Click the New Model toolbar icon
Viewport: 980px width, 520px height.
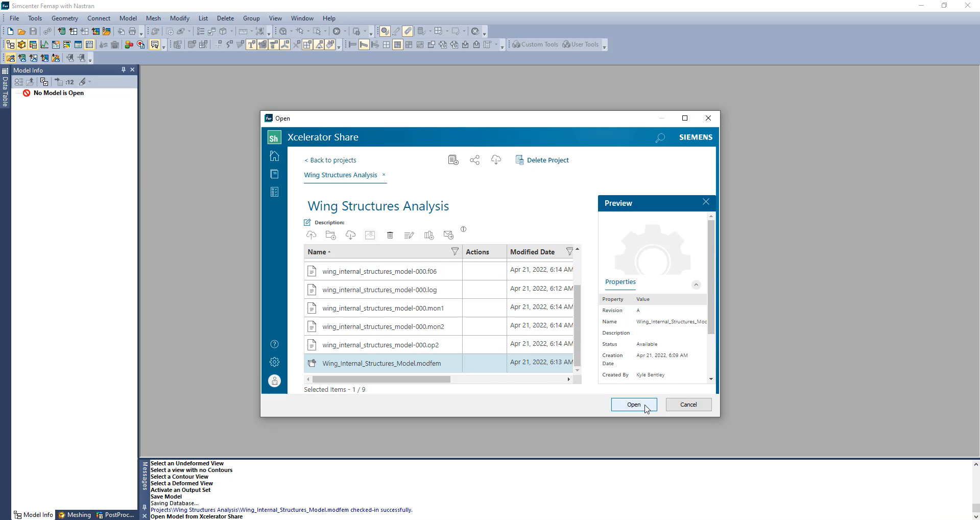(x=9, y=31)
